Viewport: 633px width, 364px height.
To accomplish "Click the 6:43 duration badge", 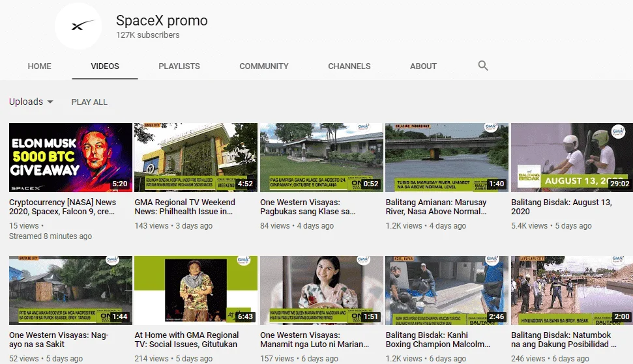I will [x=245, y=316].
